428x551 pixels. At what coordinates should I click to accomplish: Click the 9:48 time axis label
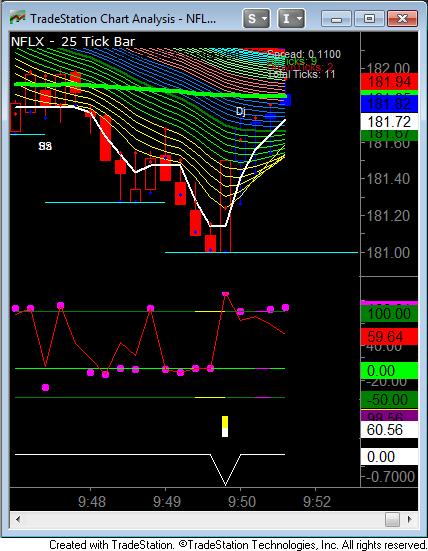tap(92, 502)
